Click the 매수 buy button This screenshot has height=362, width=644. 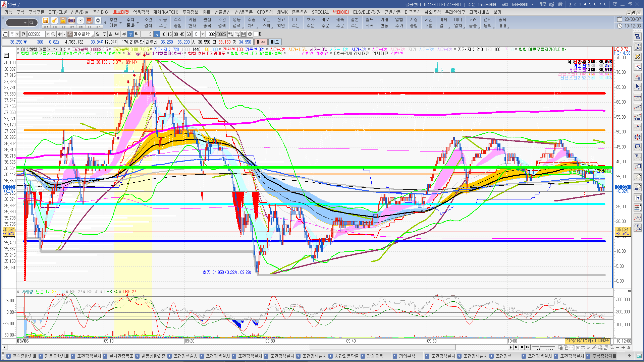[x=261, y=42]
